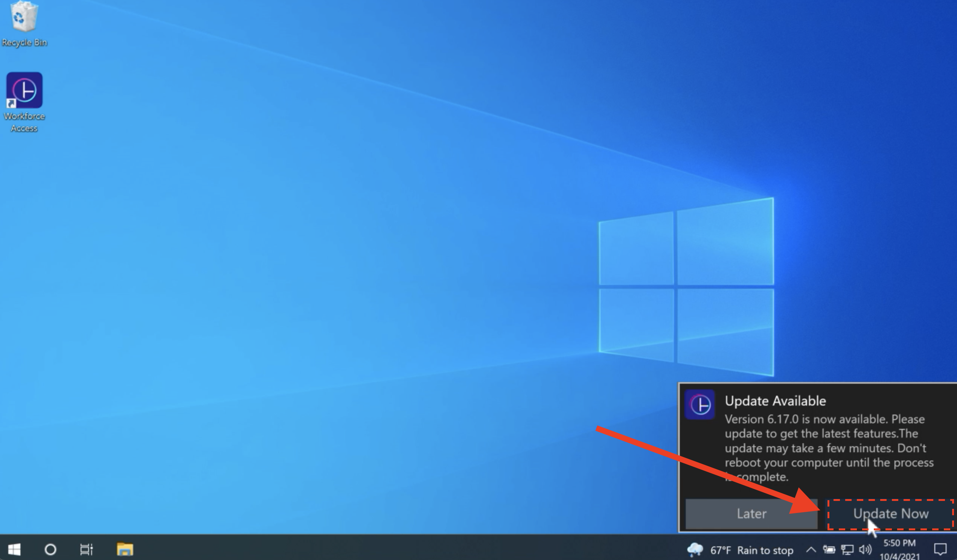Open the Recycle Bin desktop icon
957x560 pixels.
coord(24,17)
